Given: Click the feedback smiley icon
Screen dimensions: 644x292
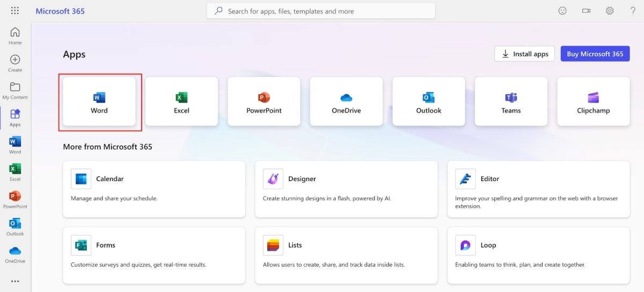Looking at the screenshot, I should 562,11.
